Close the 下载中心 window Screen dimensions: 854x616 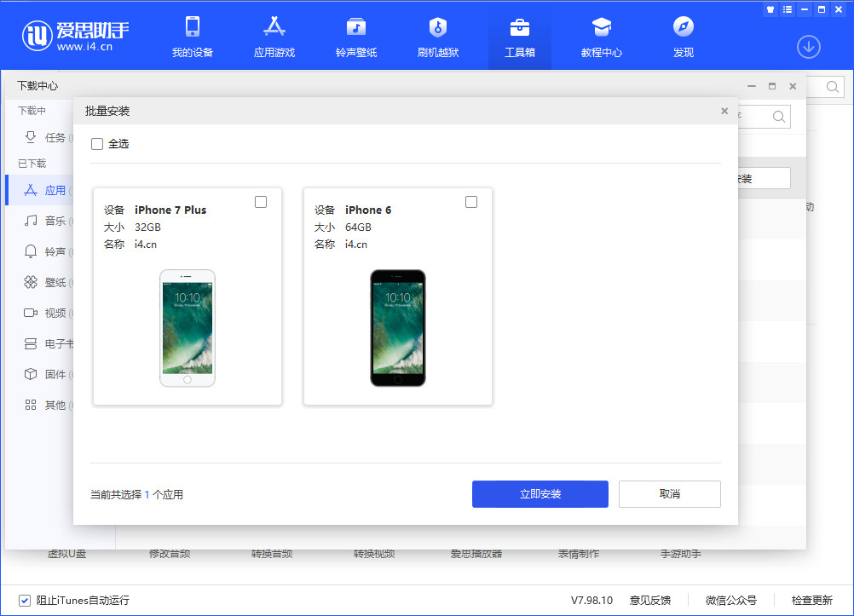tap(793, 86)
